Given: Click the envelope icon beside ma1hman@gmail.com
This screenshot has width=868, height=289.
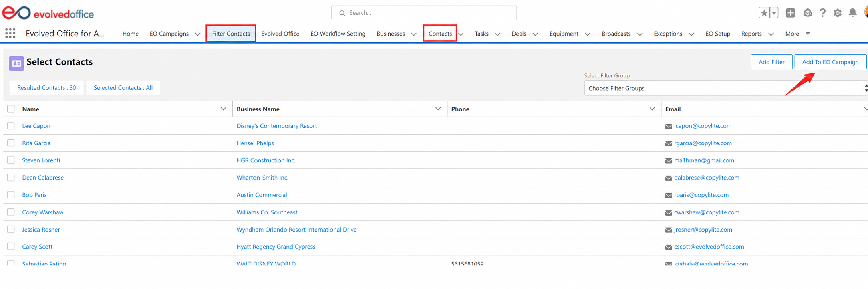Looking at the screenshot, I should pos(669,160).
